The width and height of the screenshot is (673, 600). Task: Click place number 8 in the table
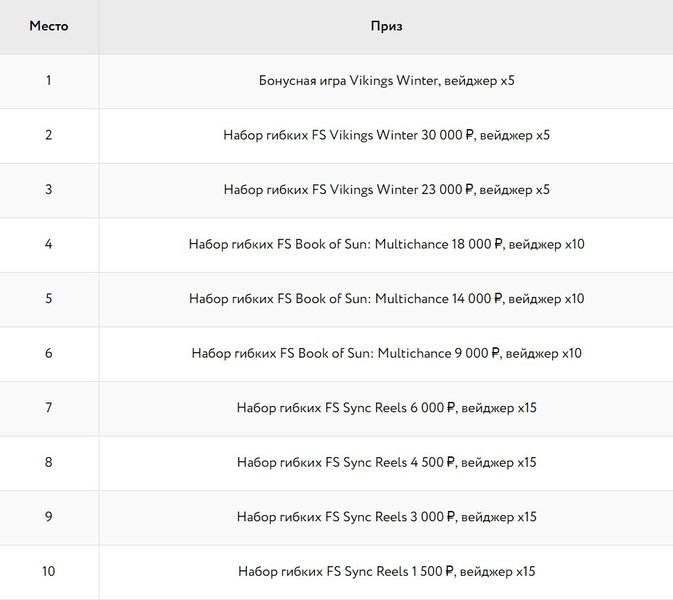coord(48,463)
